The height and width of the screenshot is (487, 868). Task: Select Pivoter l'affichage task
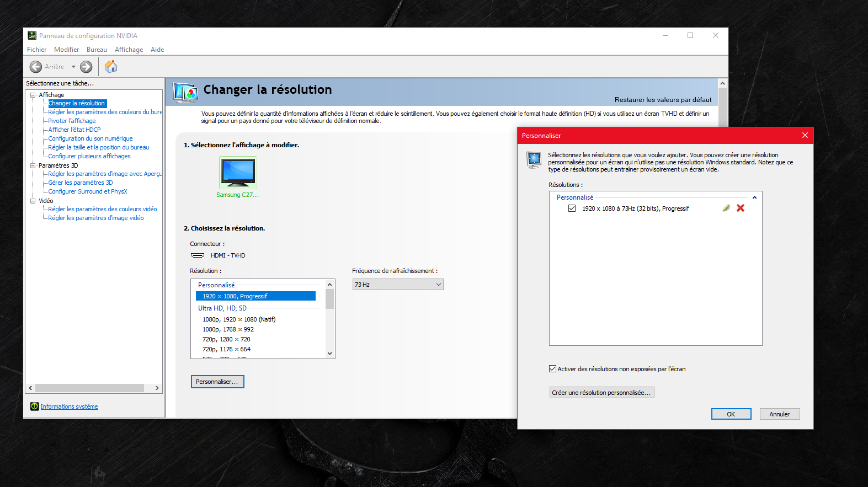pyautogui.click(x=72, y=121)
